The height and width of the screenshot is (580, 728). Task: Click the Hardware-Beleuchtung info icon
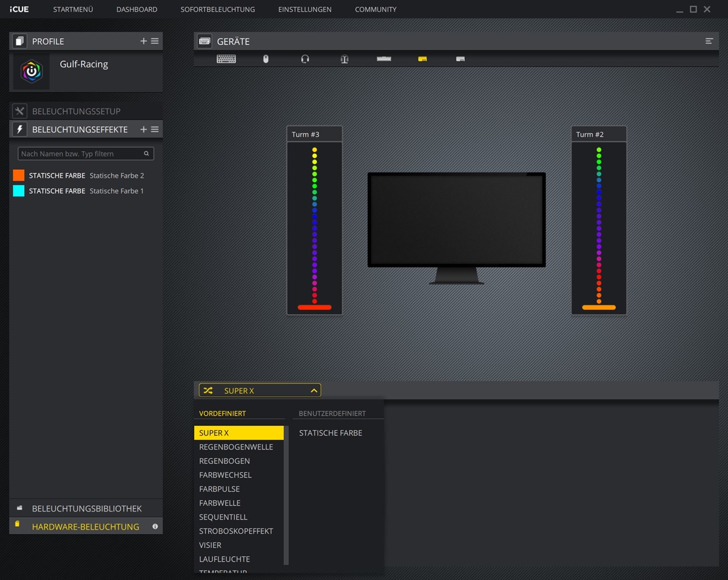click(155, 527)
